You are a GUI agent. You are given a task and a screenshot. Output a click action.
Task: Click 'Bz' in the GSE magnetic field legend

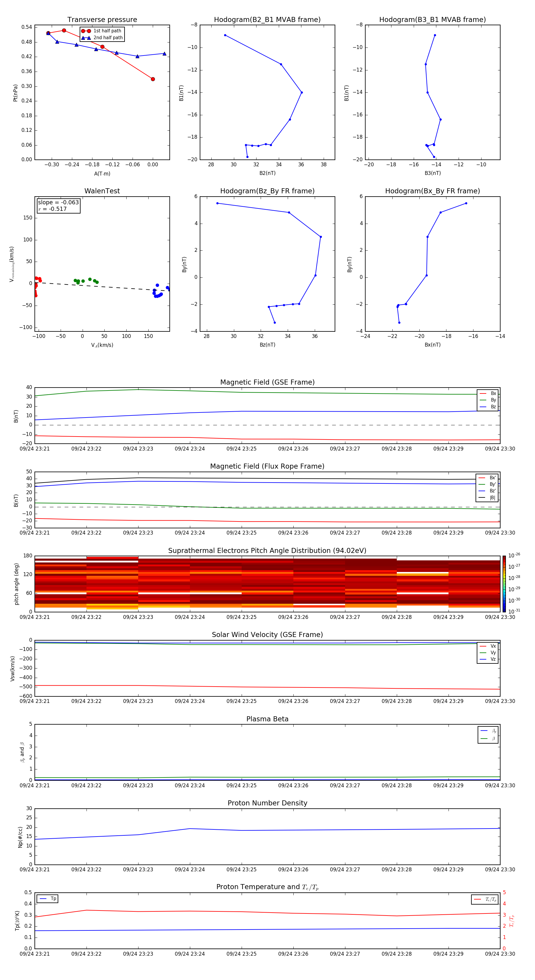tap(488, 407)
